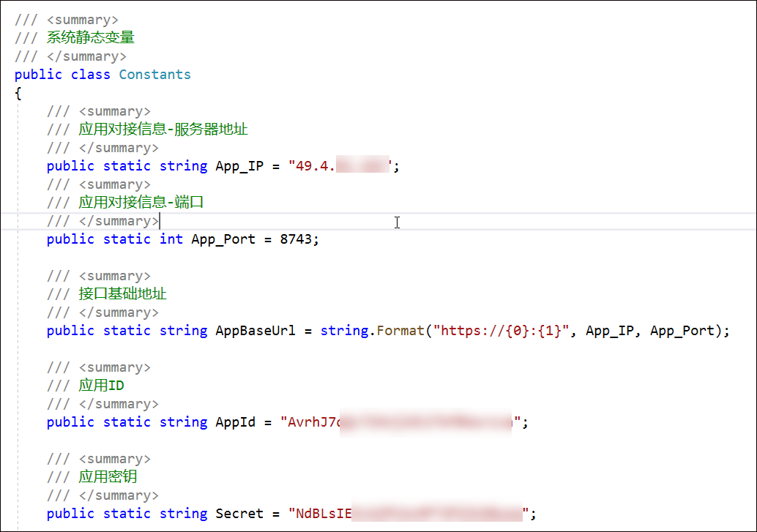The height and width of the screenshot is (532, 757).
Task: Click the 应用密钥 comment line
Action: 108,477
